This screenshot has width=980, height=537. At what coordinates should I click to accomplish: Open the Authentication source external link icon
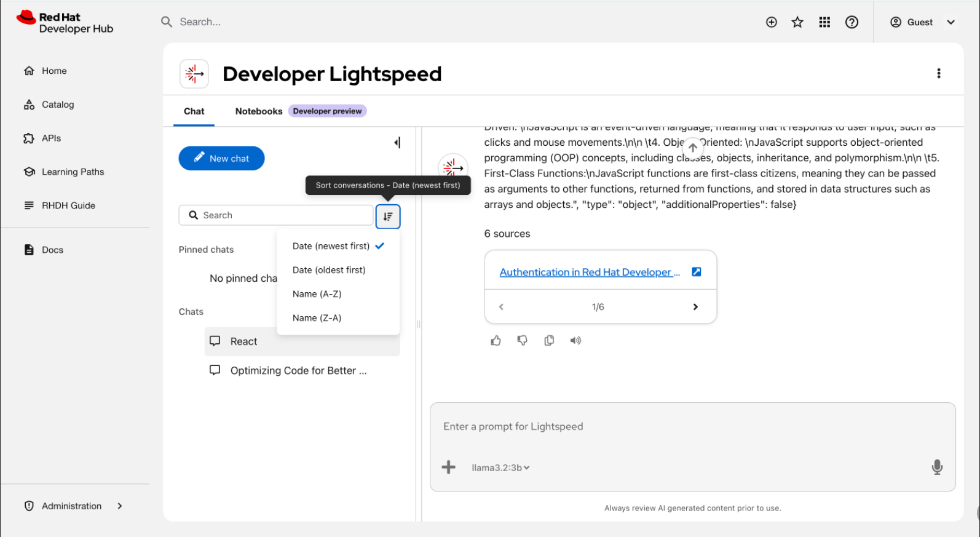696,272
